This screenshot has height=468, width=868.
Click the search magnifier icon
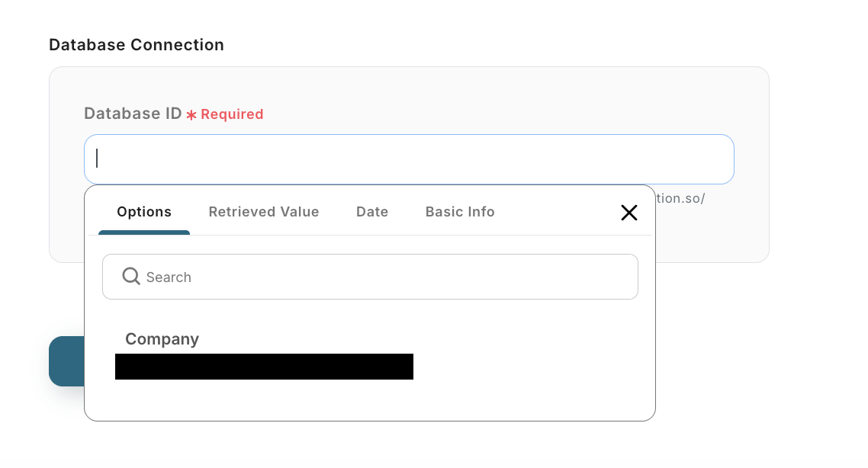point(130,276)
